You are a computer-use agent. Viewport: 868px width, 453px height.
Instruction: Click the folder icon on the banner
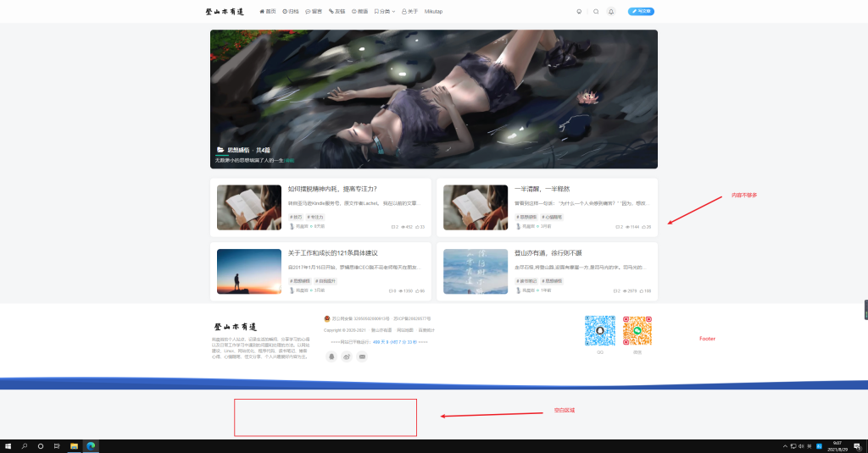click(220, 150)
